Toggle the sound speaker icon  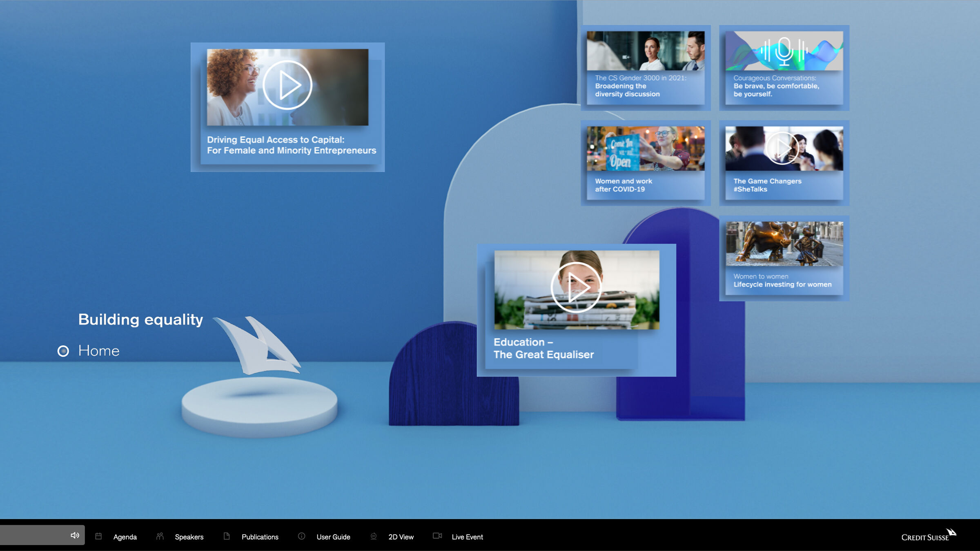coord(75,535)
